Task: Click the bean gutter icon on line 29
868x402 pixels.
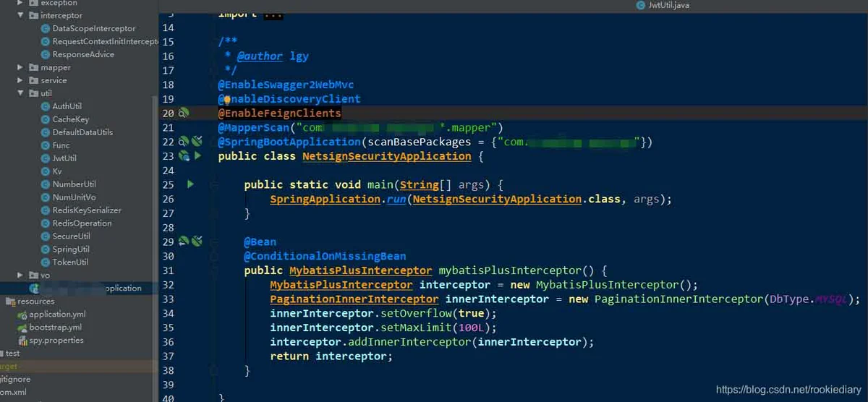Action: click(184, 241)
